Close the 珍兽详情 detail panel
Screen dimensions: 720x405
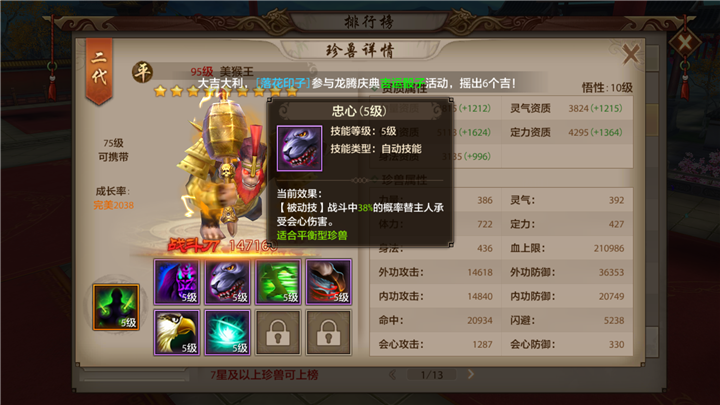631,54
